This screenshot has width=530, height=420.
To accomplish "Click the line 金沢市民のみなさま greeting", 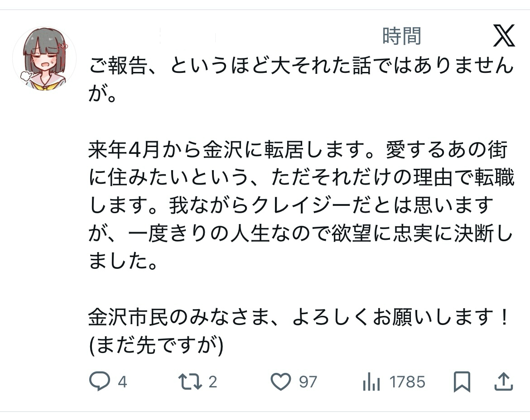I will pyautogui.click(x=299, y=318).
